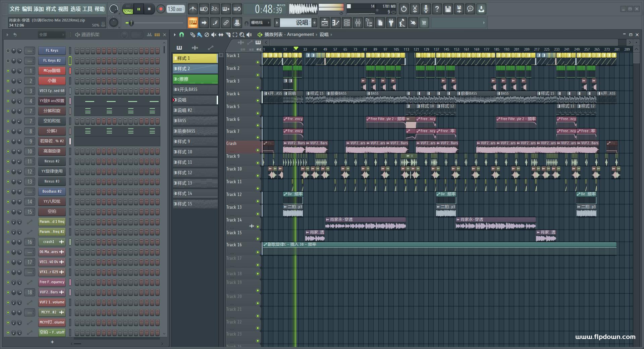Select the playlist pencil draw tool
The image size is (644, 349).
(193, 35)
